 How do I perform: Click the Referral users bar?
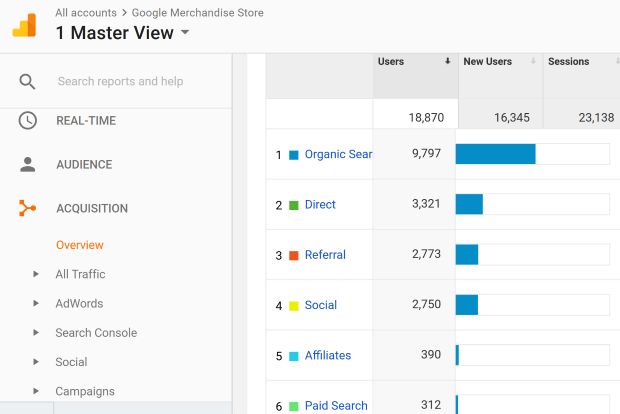467,254
